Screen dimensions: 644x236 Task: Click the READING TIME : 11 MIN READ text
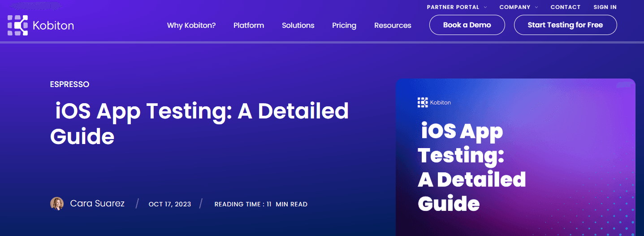point(261,204)
